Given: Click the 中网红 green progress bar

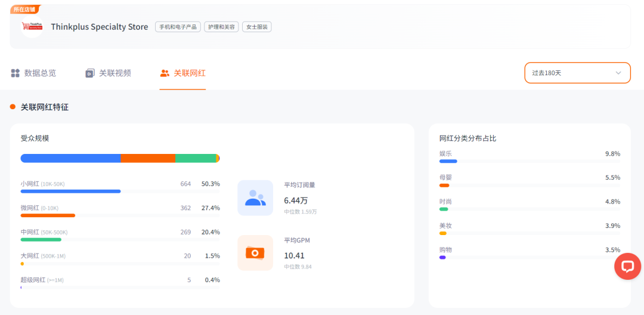Looking at the screenshot, I should click(41, 239).
